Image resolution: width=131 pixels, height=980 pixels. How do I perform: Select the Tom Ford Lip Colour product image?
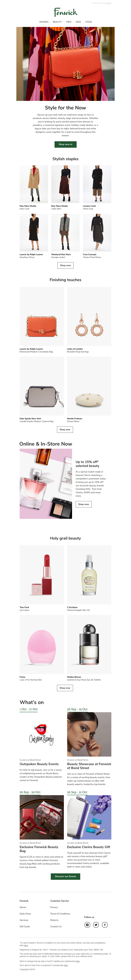click(x=42, y=575)
